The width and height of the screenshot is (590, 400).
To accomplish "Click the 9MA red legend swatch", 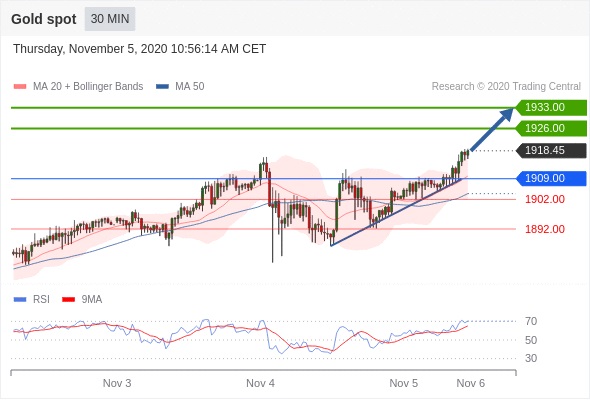I will coord(68,300).
